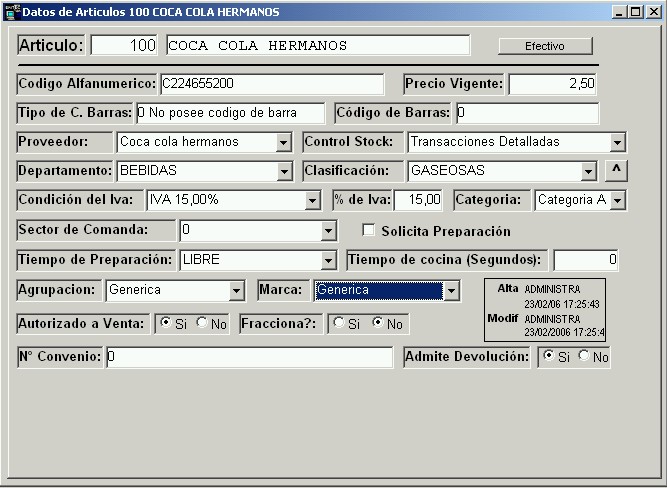Open the Condición del Iva dropdown

[312, 200]
